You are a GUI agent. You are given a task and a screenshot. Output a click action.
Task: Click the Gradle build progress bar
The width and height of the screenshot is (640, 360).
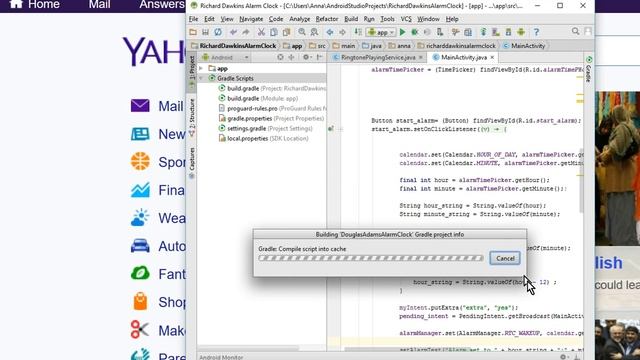click(x=371, y=258)
